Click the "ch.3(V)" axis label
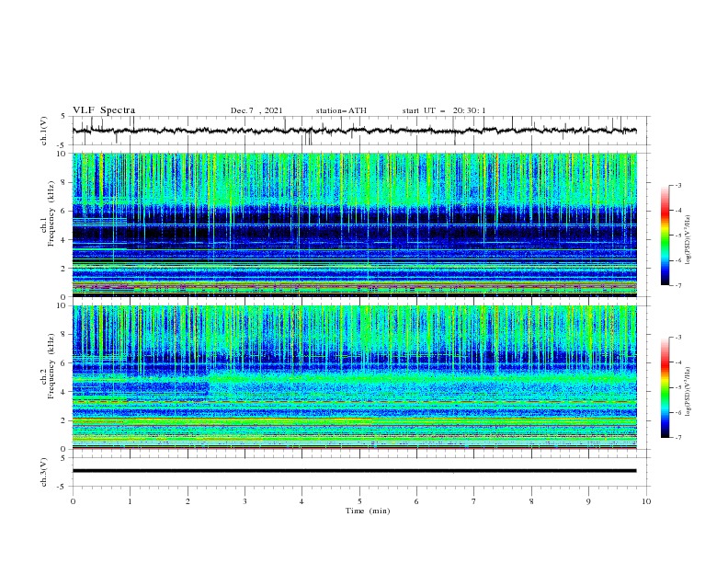 (44, 472)
